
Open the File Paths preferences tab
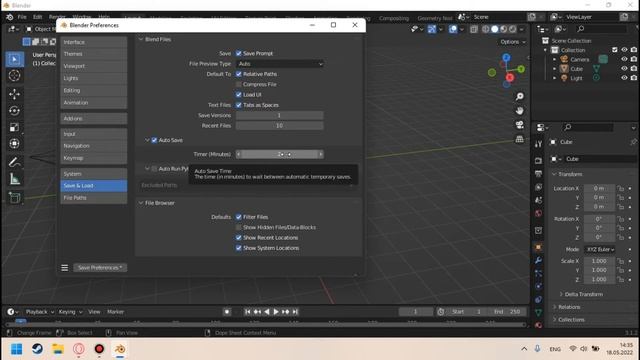coord(94,198)
